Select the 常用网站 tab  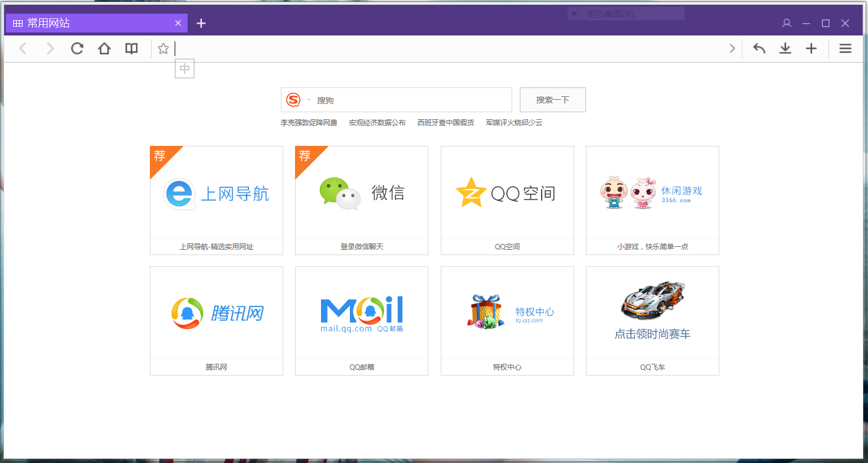pos(96,23)
